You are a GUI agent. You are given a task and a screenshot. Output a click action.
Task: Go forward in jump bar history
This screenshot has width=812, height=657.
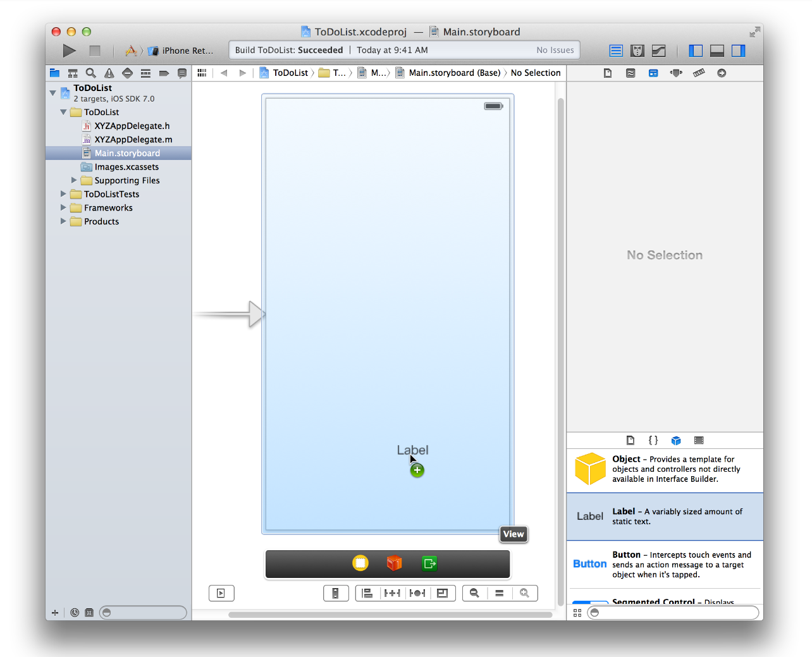click(x=242, y=73)
